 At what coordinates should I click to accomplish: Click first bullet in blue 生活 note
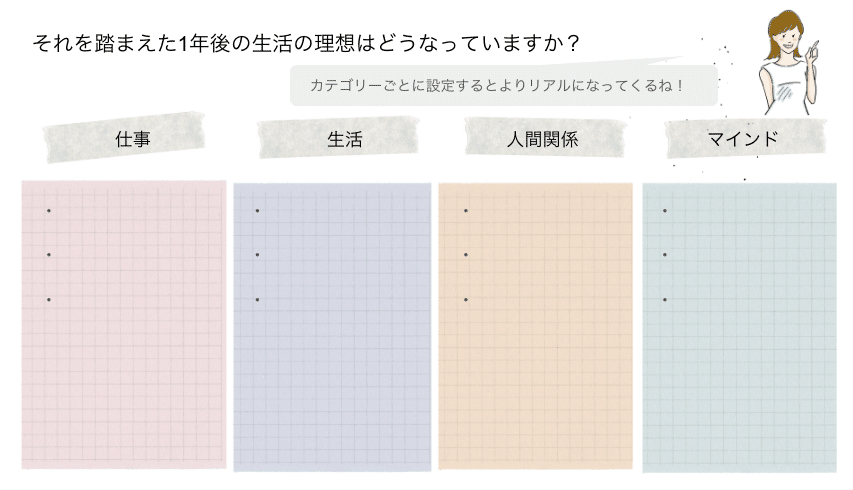[257, 210]
